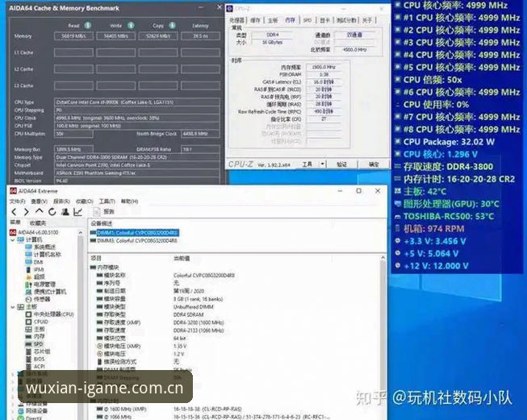527x420 pixels.
Task: Click the info icon next to Copy column
Action: 172,26
